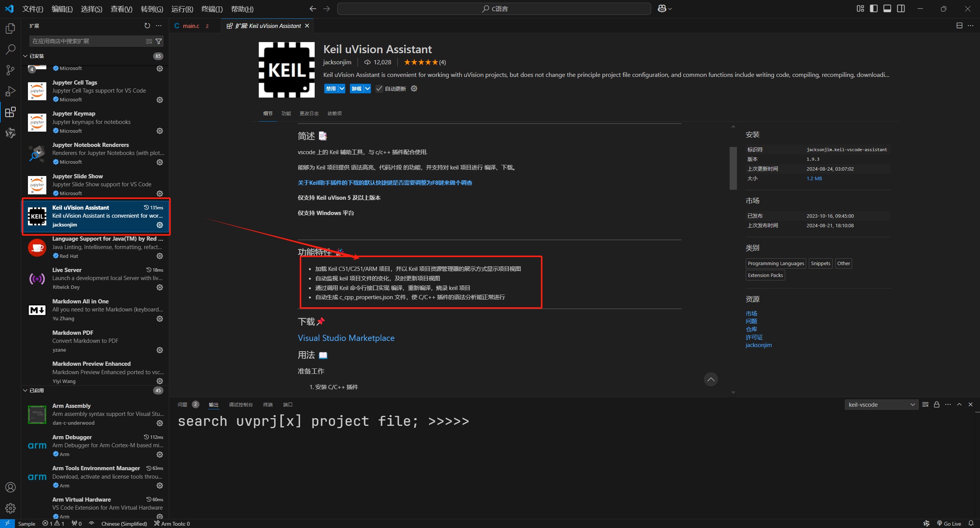Toggle bottom panel visibility
This screenshot has width=980, height=528.
coord(887,9)
